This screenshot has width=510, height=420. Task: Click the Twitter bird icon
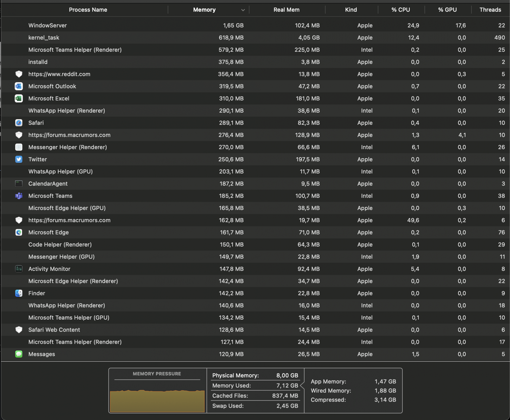(x=19, y=160)
